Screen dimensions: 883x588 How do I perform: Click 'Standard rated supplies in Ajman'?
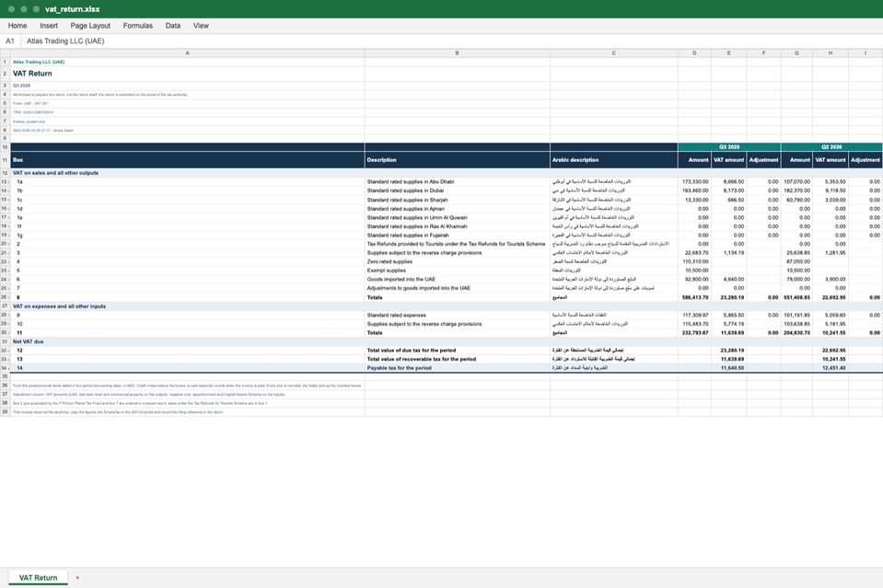[457, 209]
